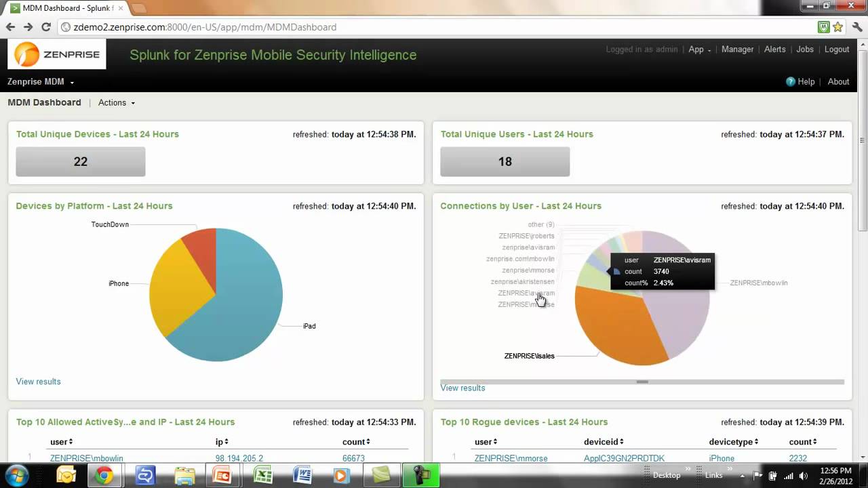Click the iPad chart label
Screen dimensions: 868x488
tap(309, 326)
